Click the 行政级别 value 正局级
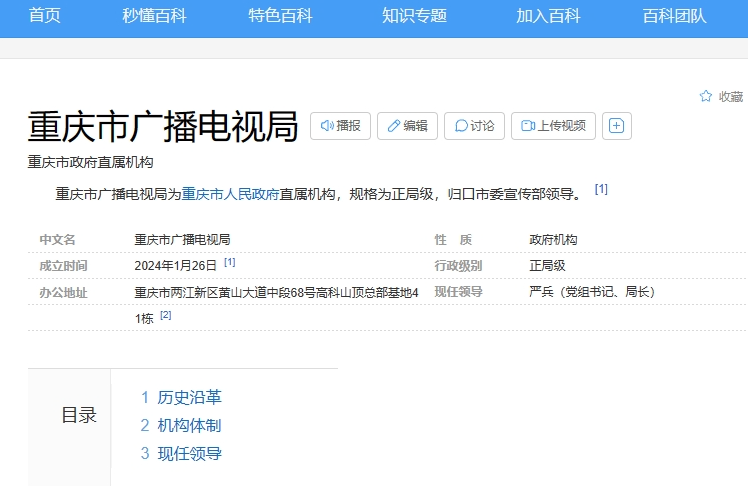748x486 pixels. click(x=547, y=266)
